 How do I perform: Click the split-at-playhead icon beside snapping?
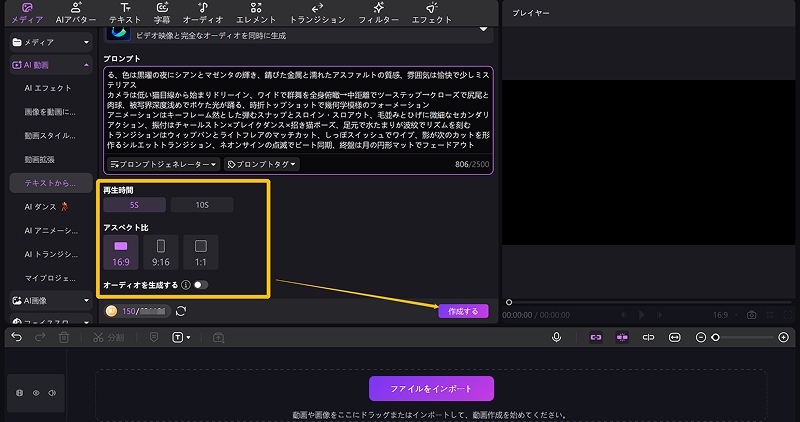(x=648, y=337)
